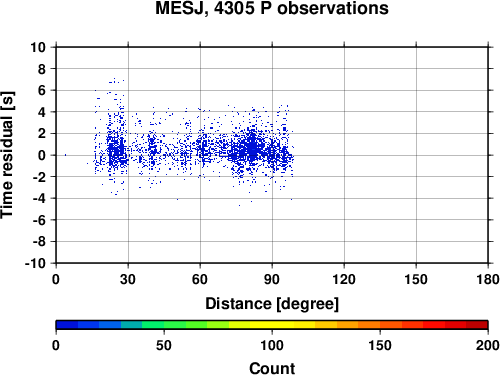Click the colorbar tick label 100
This screenshot has width=500, height=375.
coord(272,345)
